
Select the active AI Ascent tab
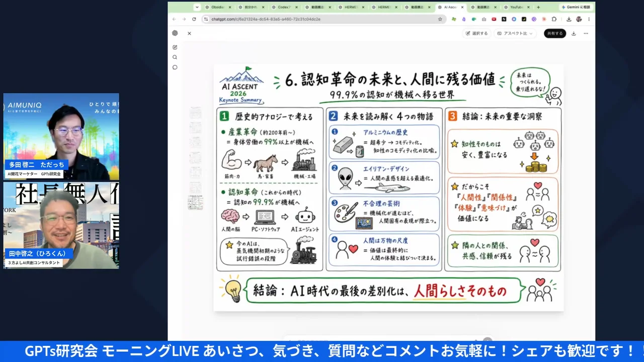451,7
